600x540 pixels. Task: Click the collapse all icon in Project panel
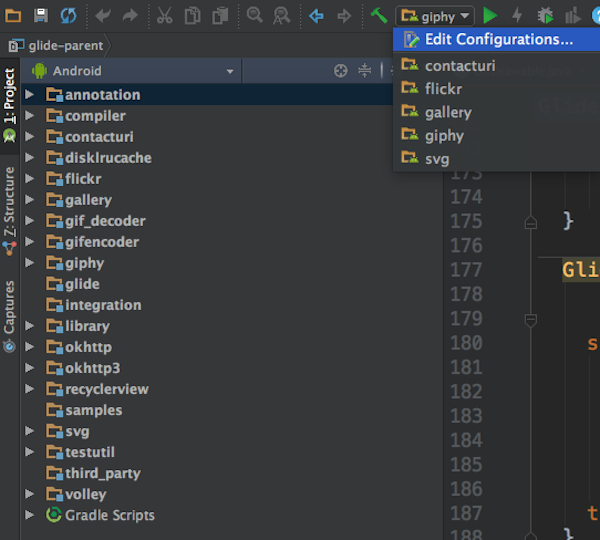pos(364,71)
